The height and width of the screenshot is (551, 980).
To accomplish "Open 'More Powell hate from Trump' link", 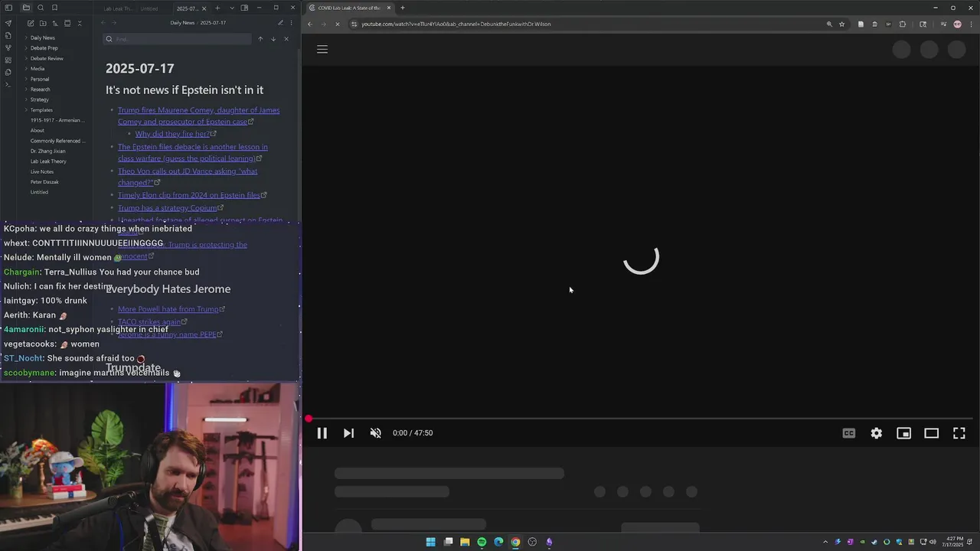I will point(168,309).
